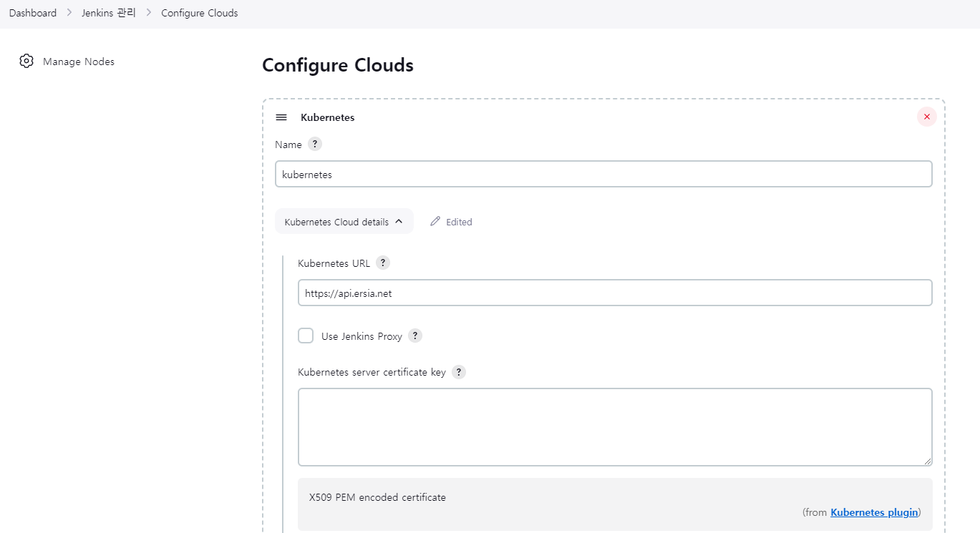
Task: Click the Kubernetes URL input field
Action: 615,293
